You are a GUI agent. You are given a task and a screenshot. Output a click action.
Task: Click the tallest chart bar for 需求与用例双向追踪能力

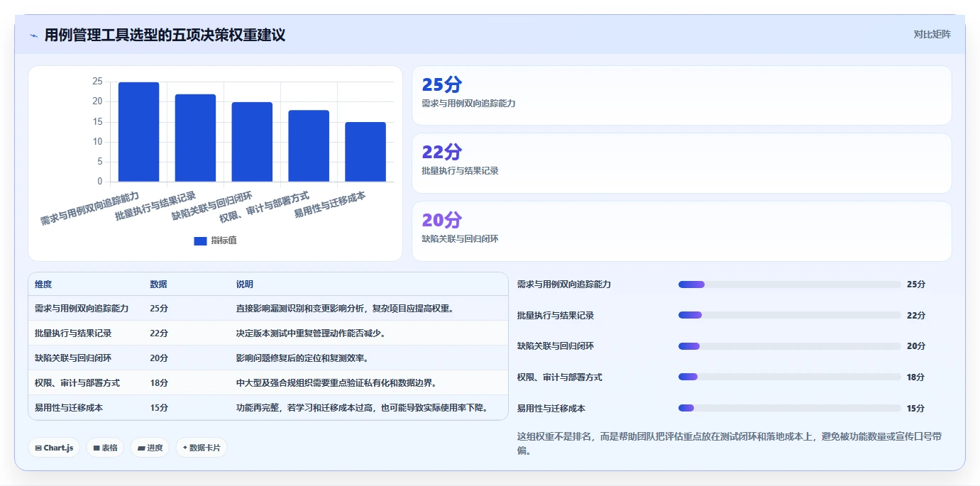click(x=138, y=132)
